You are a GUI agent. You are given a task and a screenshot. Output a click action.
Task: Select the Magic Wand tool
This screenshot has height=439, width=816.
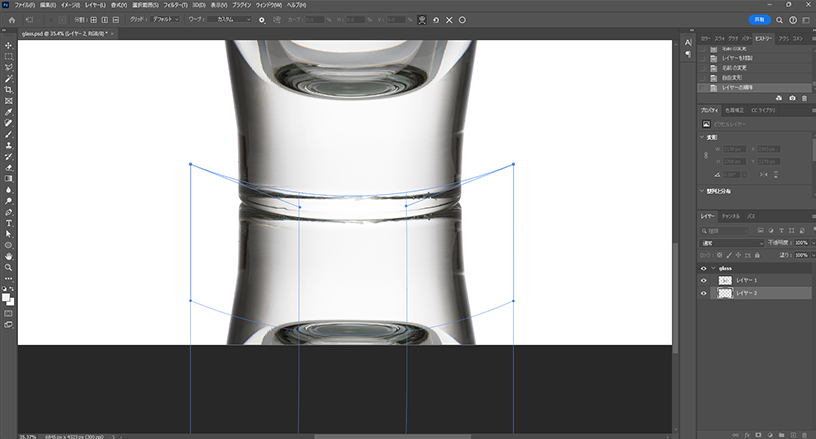point(8,79)
